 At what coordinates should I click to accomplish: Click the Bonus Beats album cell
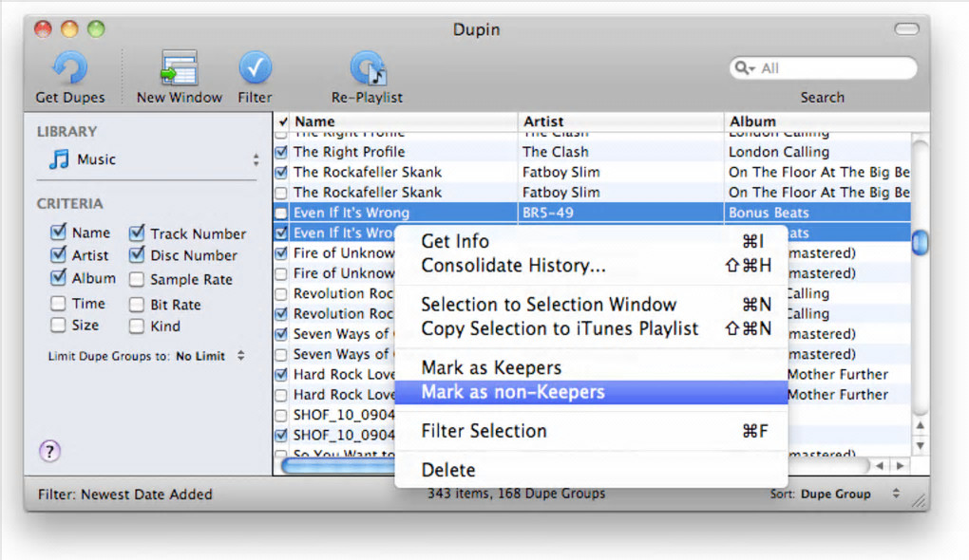coord(817,213)
